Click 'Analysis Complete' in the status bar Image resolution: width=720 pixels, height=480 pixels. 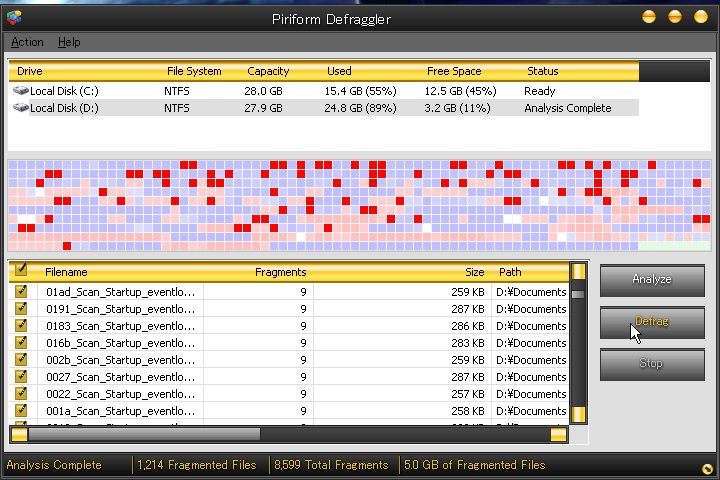[54, 465]
